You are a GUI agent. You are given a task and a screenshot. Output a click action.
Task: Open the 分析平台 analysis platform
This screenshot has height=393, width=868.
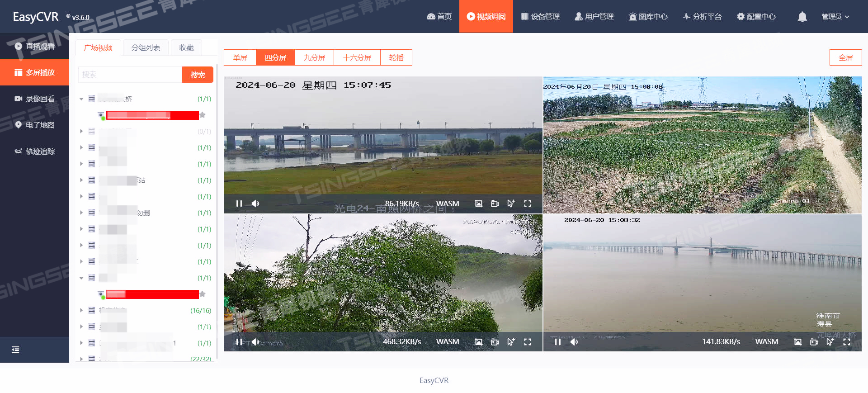tap(702, 16)
